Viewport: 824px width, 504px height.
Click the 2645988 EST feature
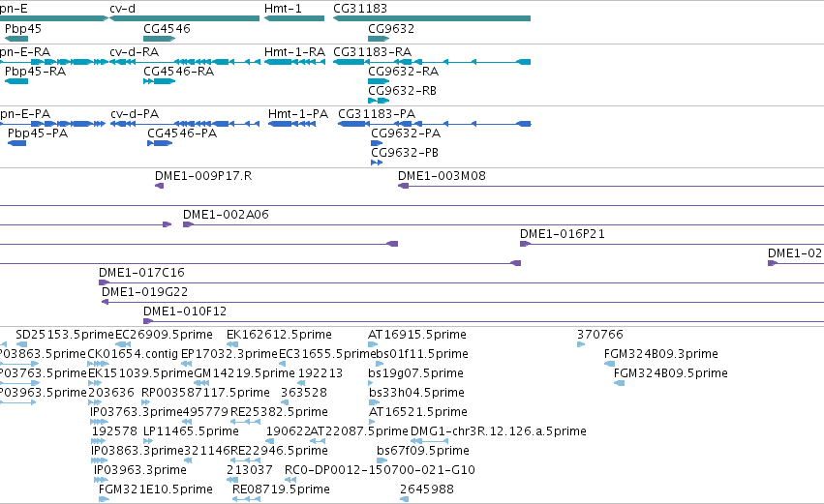click(x=404, y=500)
